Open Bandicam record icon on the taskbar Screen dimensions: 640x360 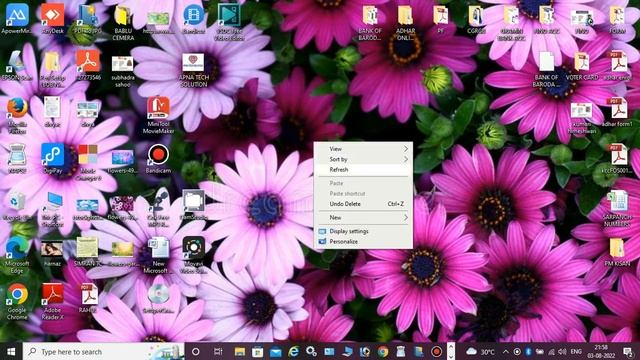tap(436, 351)
